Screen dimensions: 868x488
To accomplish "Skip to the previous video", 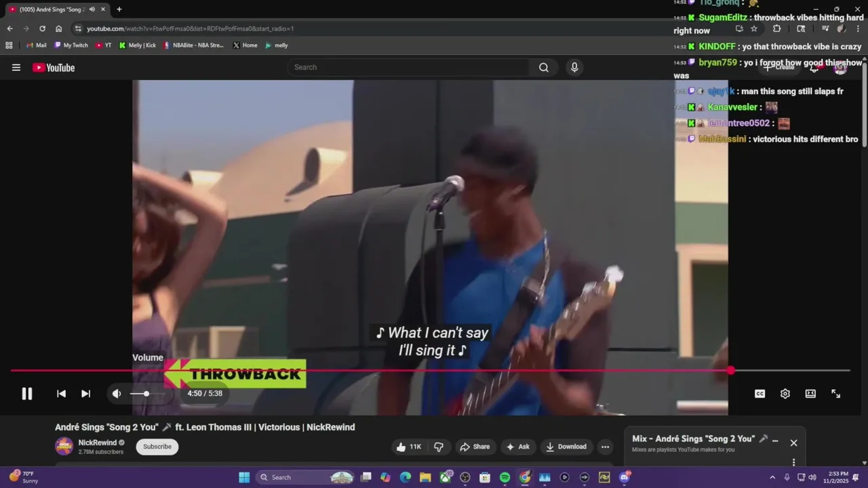I will (x=61, y=393).
